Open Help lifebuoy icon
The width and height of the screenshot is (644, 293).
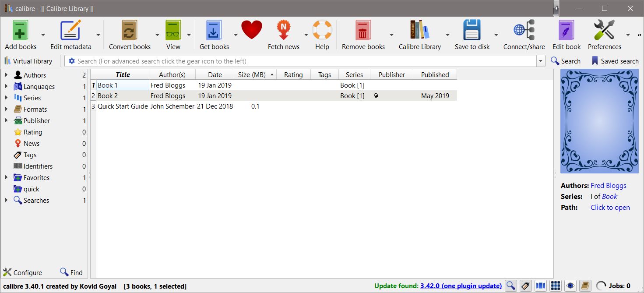[322, 31]
